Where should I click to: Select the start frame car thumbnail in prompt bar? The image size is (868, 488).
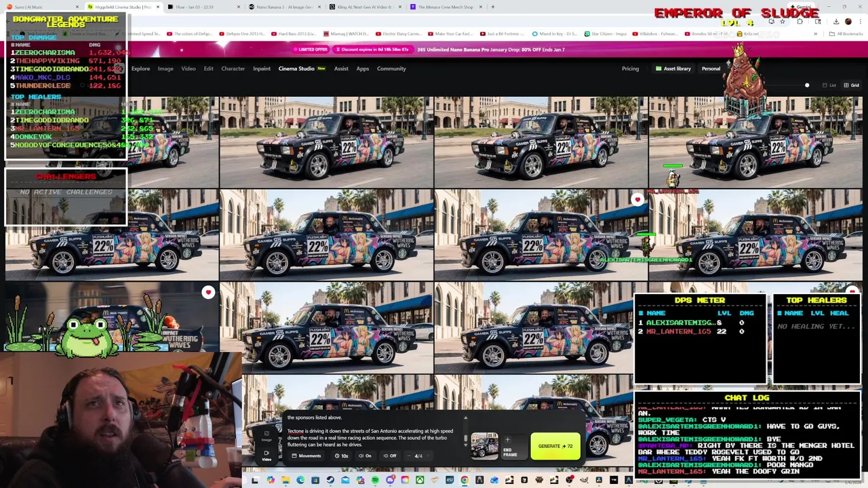click(x=484, y=446)
